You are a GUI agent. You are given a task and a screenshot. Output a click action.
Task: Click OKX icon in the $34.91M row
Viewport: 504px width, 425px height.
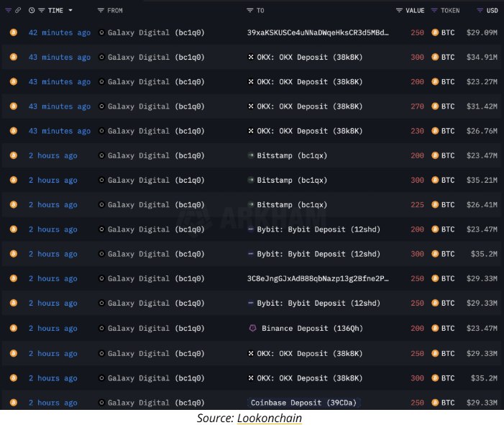(x=251, y=57)
